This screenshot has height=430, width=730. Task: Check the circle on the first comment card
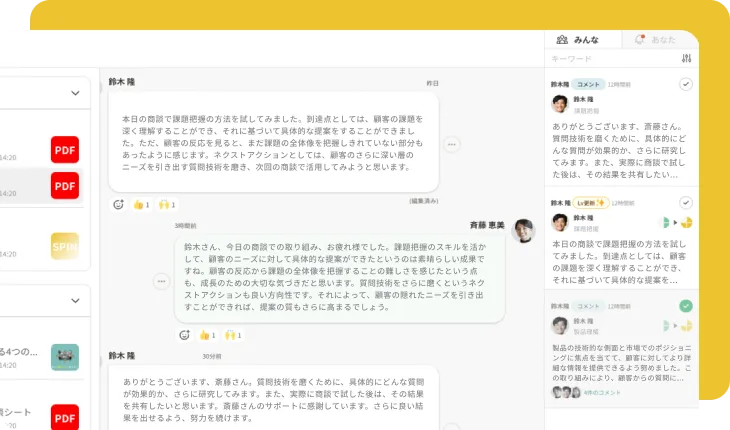pos(685,85)
